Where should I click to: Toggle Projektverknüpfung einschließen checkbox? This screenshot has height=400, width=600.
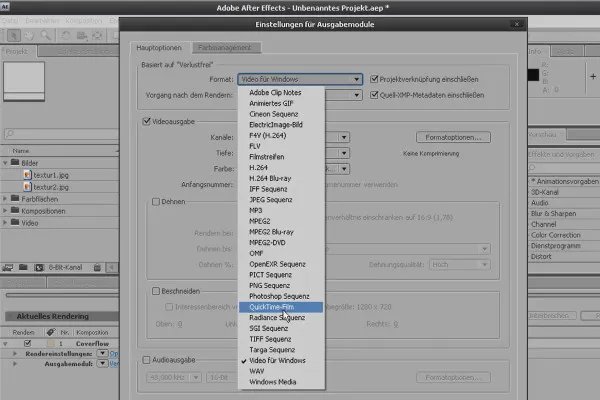tap(374, 79)
